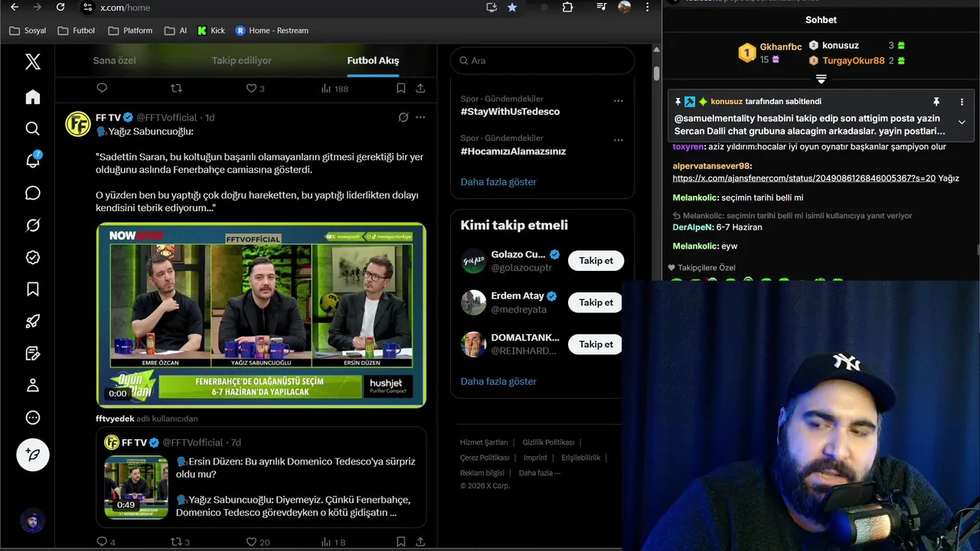Image resolution: width=980 pixels, height=551 pixels.
Task: Open Gkhanfbc top gifter entry
Action: click(x=769, y=53)
